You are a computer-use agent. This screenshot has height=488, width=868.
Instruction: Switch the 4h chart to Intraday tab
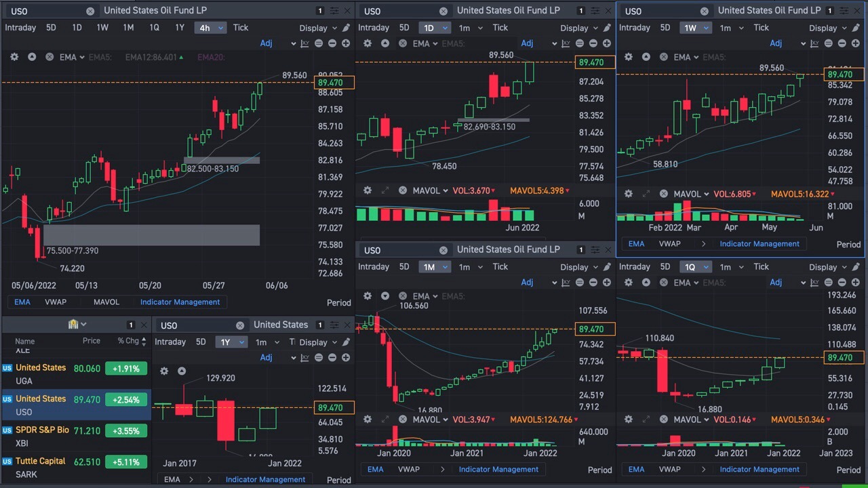(x=20, y=28)
